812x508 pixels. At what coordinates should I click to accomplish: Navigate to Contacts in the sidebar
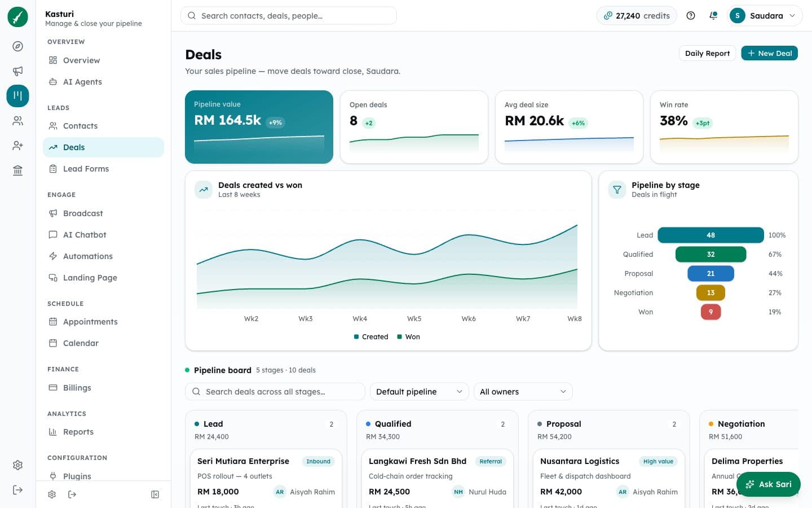(103, 126)
